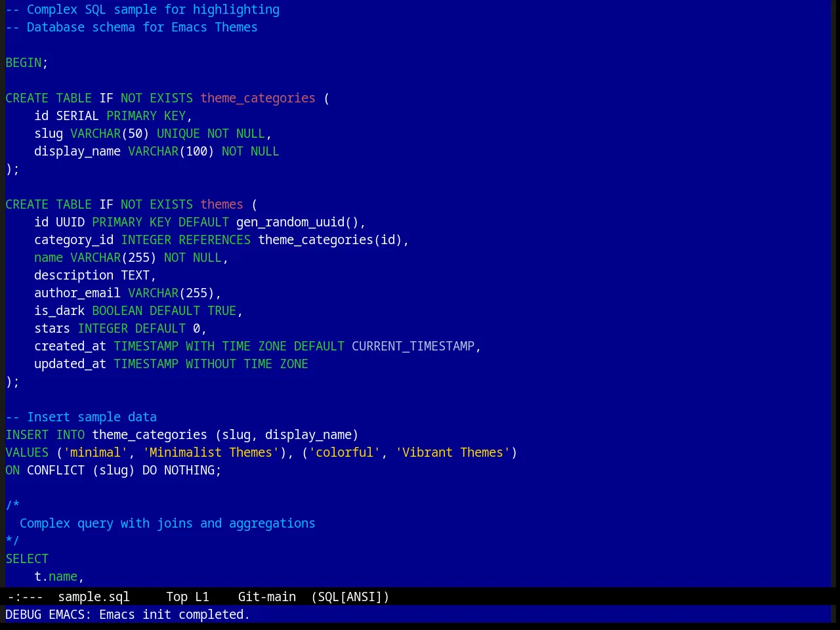This screenshot has width=840, height=630.
Task: Click t.name expression
Action: pos(56,577)
